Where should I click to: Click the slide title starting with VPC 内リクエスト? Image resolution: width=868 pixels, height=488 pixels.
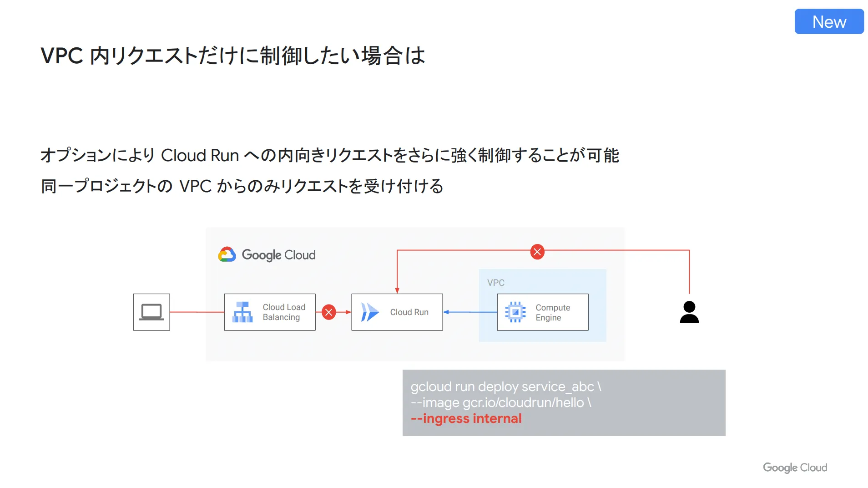232,56
